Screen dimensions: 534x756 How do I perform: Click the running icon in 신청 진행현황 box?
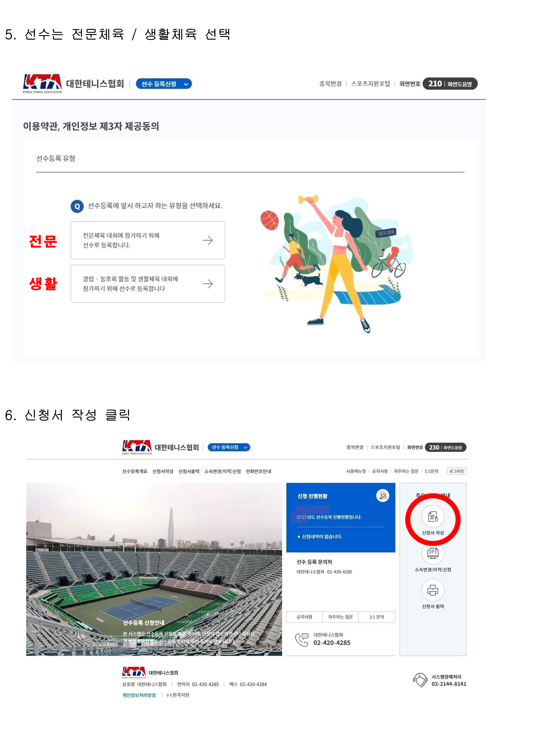coord(382,495)
